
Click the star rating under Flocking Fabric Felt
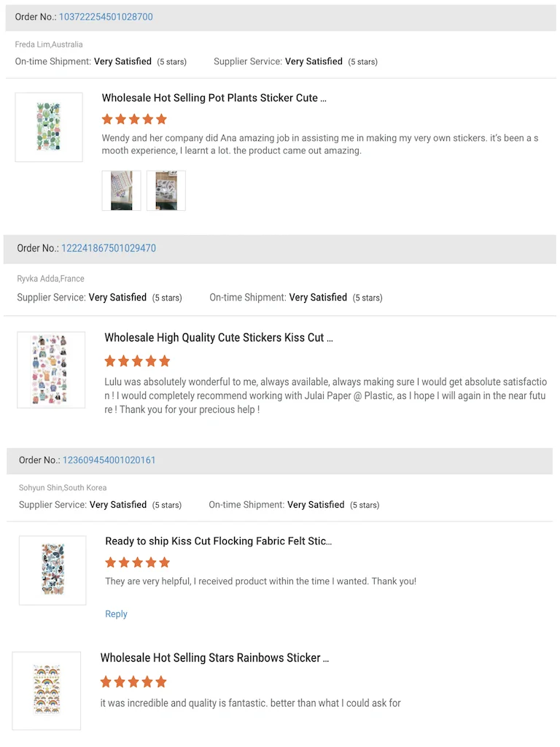pos(138,562)
